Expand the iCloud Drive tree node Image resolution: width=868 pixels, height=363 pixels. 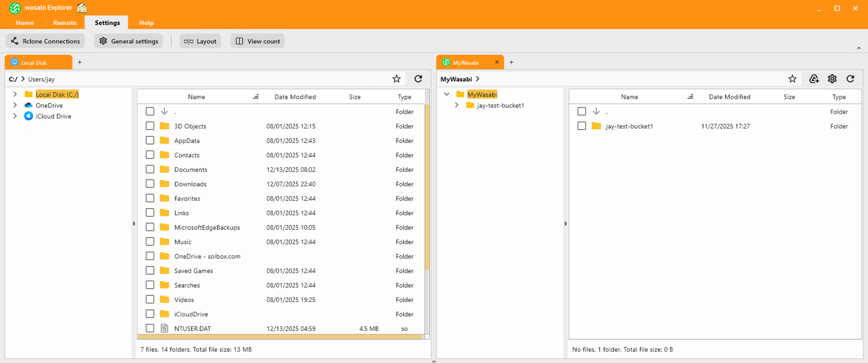click(15, 116)
